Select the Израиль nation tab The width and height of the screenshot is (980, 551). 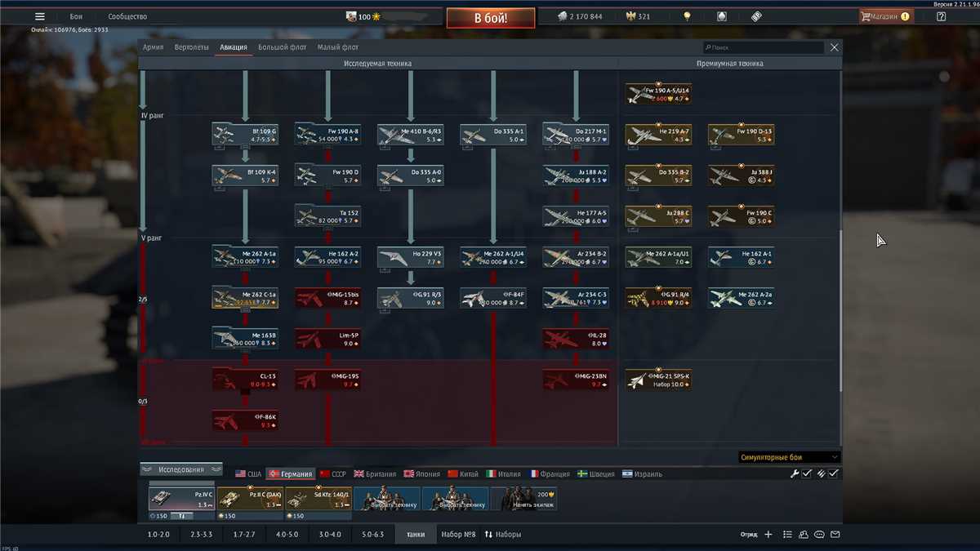coord(642,473)
